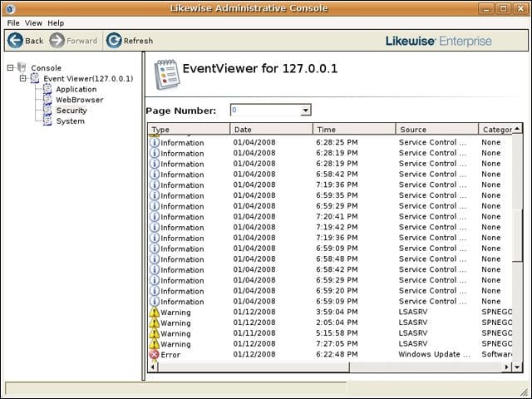Click the status bar at window bottom
The height and width of the screenshot is (399, 532).
(176, 388)
